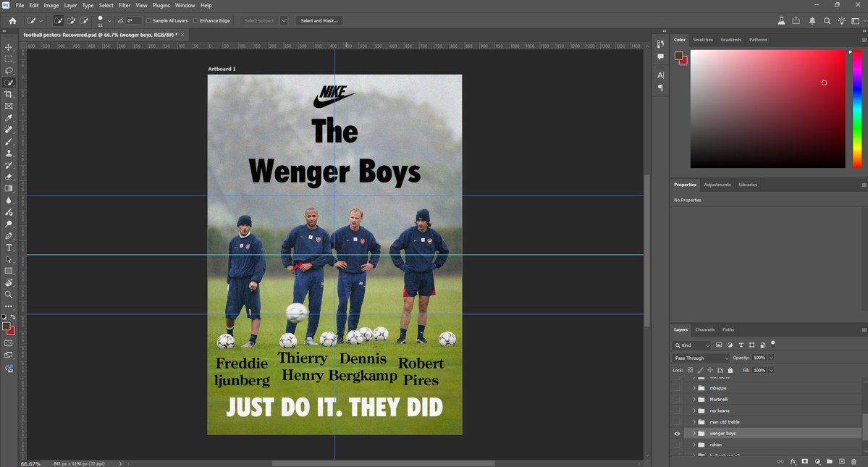Click Add layer style fx icon
Image resolution: width=868 pixels, height=467 pixels.
(x=793, y=461)
